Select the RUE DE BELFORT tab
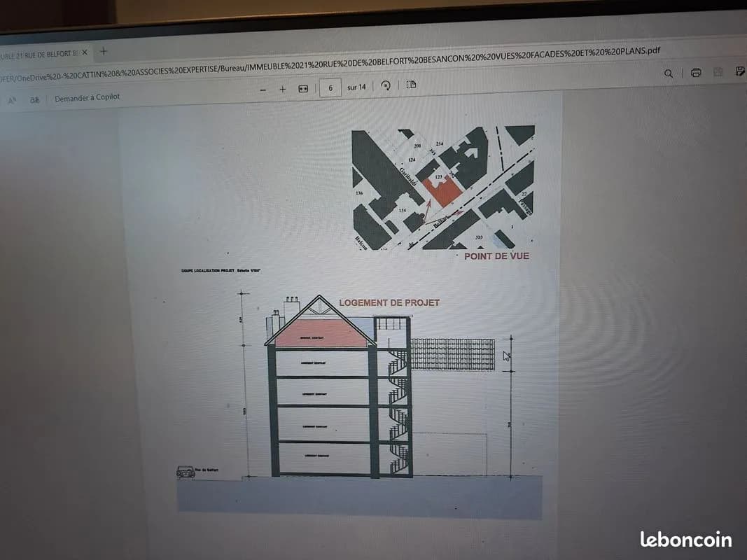Image resolution: width=747 pixels, height=560 pixels. (x=39, y=55)
